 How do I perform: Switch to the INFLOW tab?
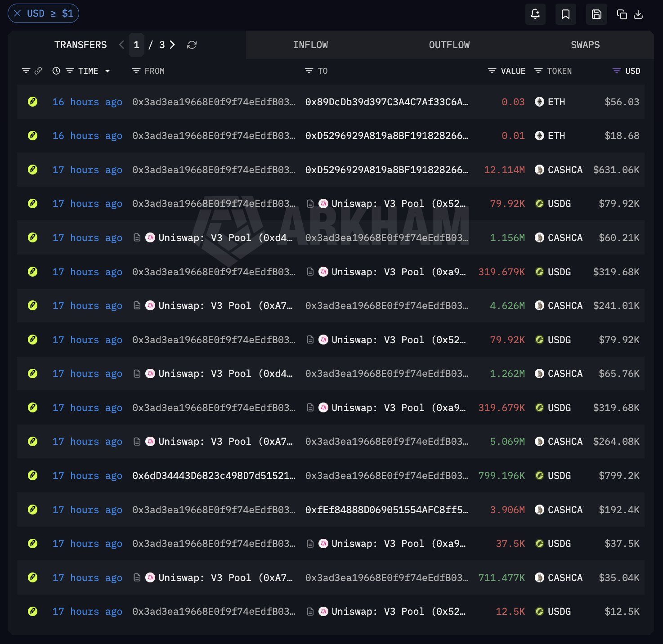pos(310,45)
